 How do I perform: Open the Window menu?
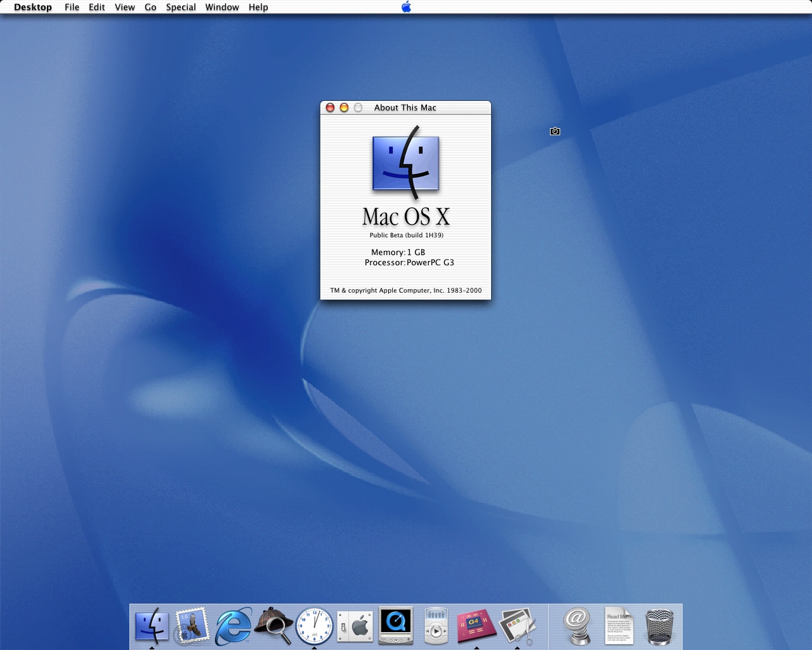(222, 7)
